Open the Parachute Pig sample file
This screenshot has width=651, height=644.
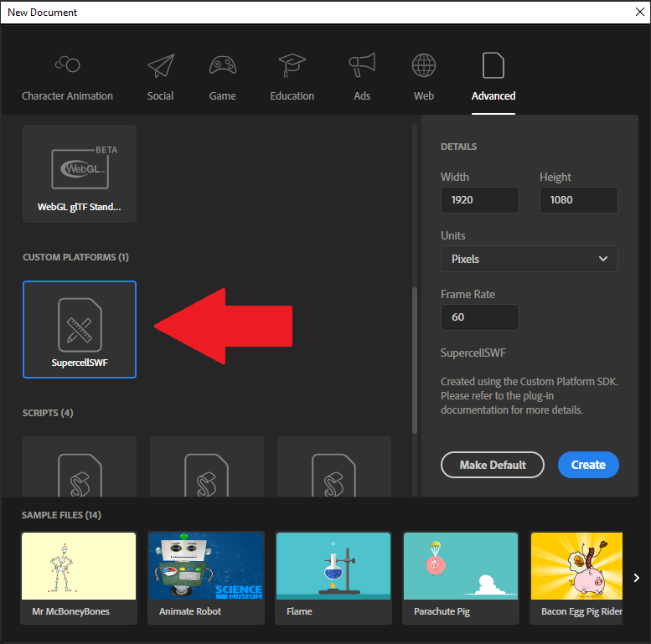(x=461, y=578)
